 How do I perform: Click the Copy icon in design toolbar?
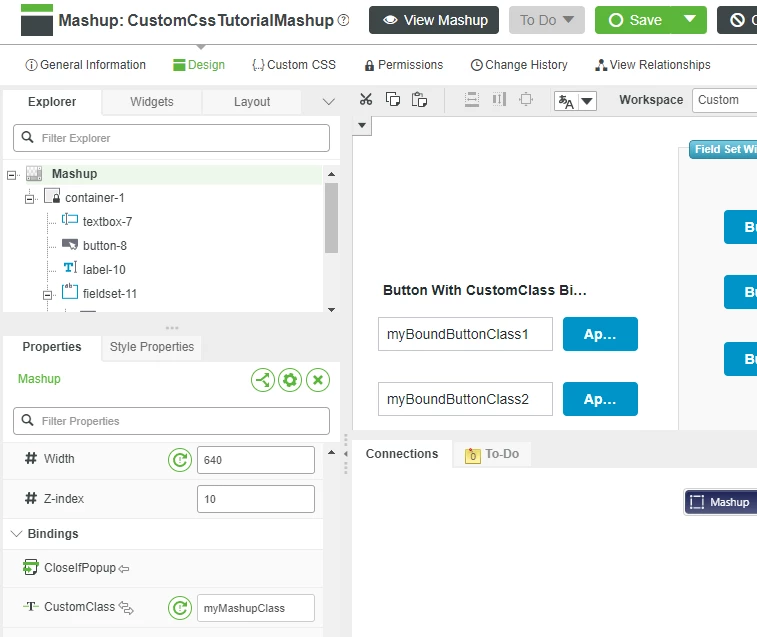[x=393, y=99]
